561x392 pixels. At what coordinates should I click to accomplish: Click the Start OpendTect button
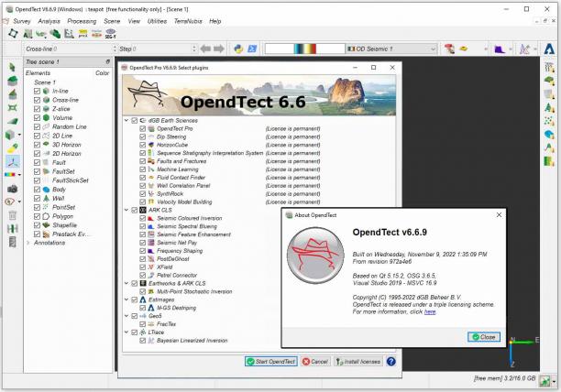(x=271, y=362)
